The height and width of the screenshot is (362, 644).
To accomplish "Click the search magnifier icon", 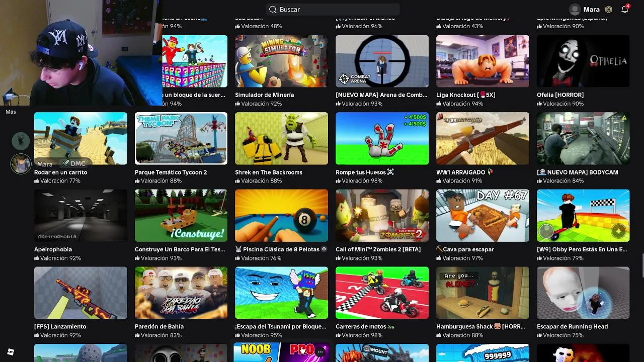I will click(x=273, y=10).
